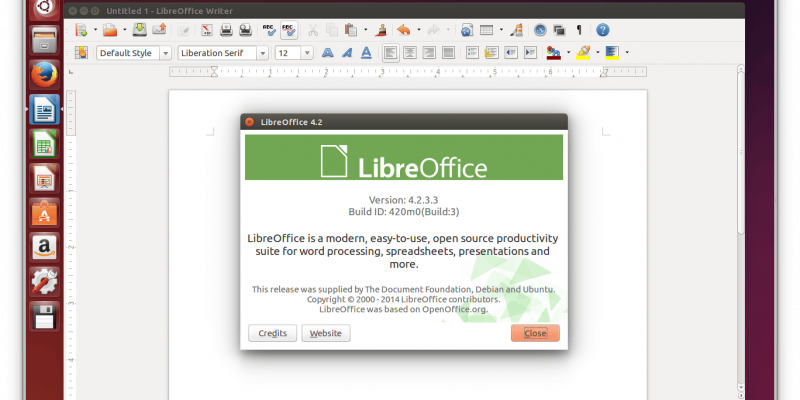Click the Credits button
Screen dimensions: 800x400
click(272, 333)
